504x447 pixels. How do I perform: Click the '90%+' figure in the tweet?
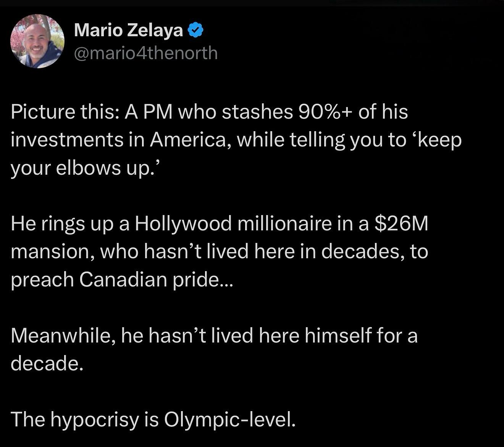(323, 112)
